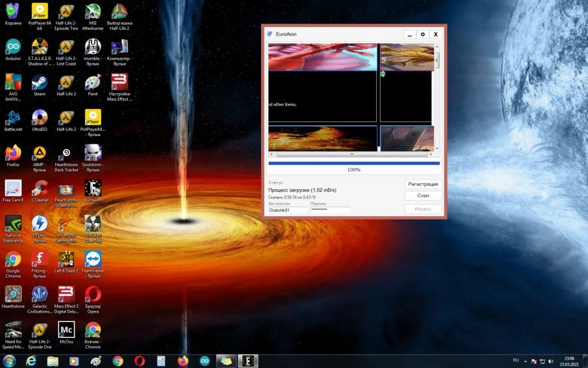Click the download progress bar
The width and height of the screenshot is (588, 368).
[x=353, y=163]
